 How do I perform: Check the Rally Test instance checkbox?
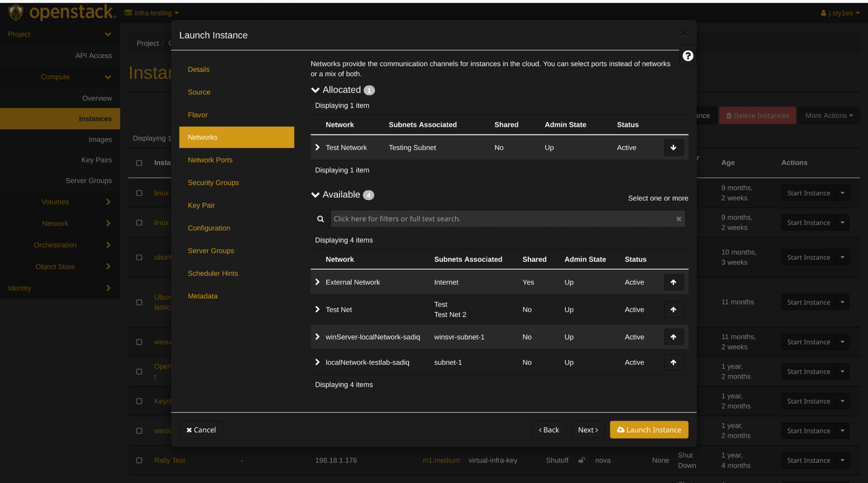tap(139, 460)
